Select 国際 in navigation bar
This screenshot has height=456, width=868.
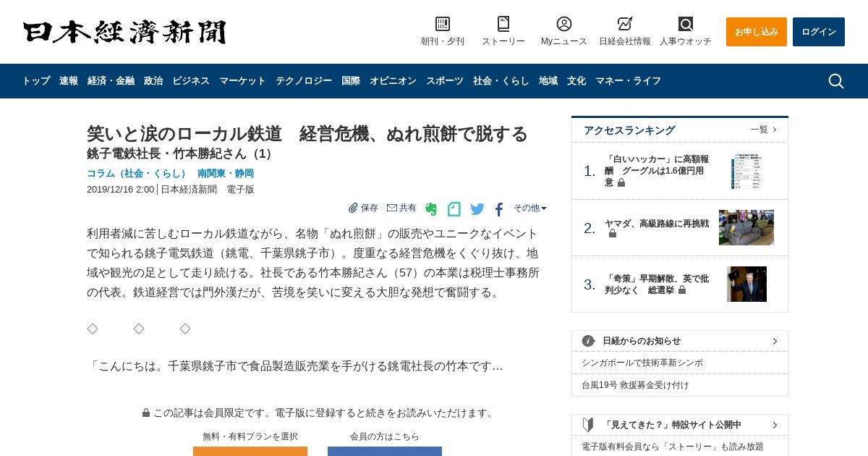[x=351, y=81]
